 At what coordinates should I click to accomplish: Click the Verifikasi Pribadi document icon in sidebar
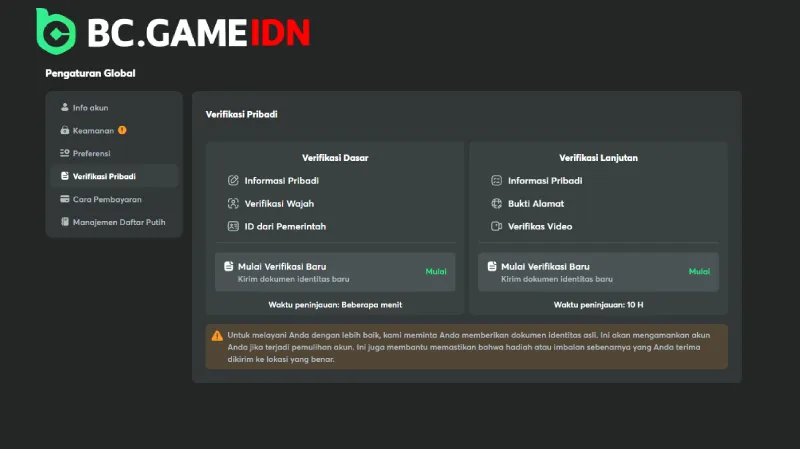pyautogui.click(x=65, y=176)
